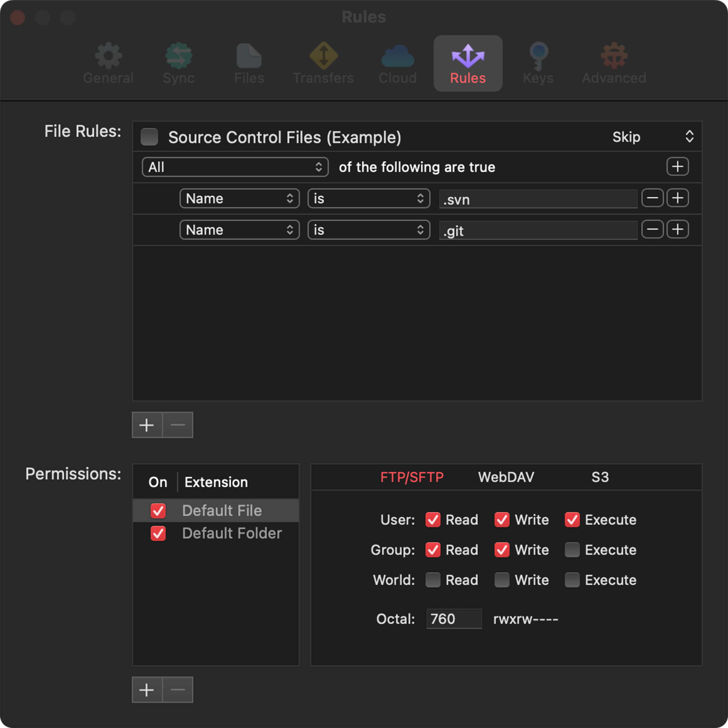The image size is (728, 728).
Task: Remove the .git name condition
Action: (652, 229)
